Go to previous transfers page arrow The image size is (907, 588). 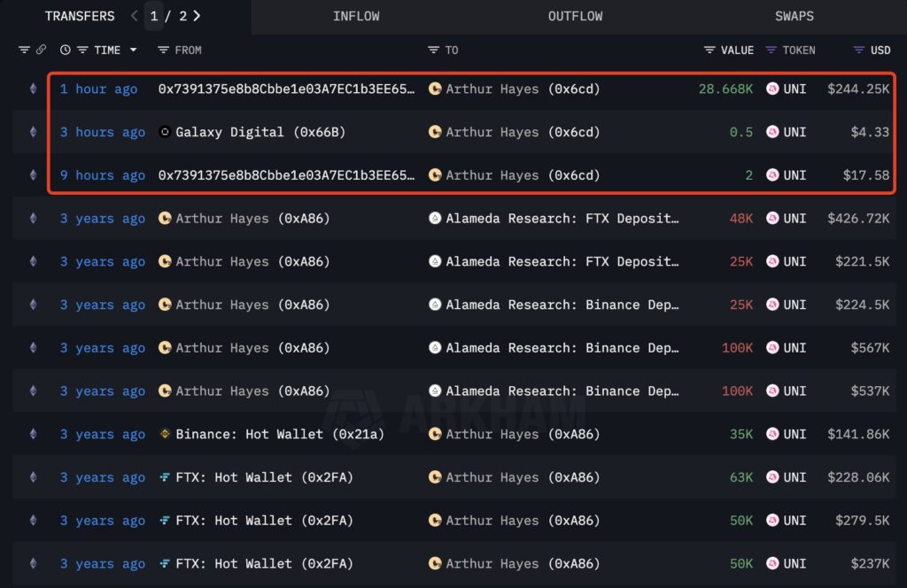[134, 16]
